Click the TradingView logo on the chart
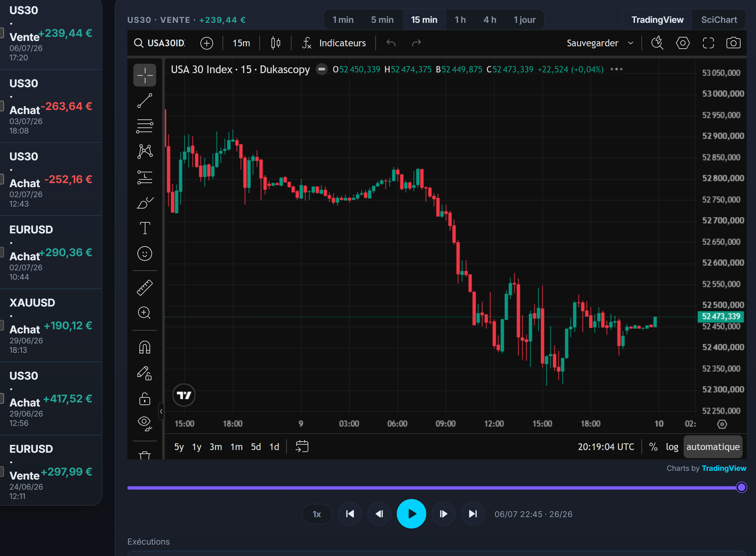 184,395
